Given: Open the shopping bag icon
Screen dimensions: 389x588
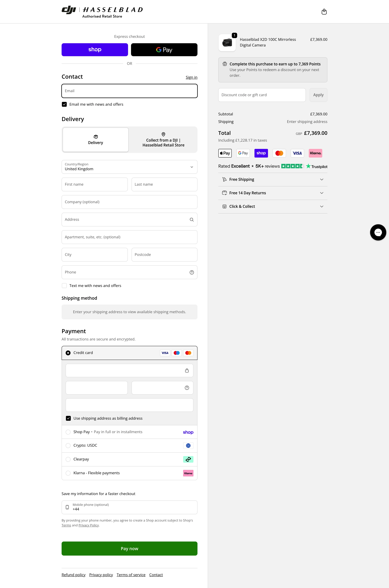Looking at the screenshot, I should tap(324, 11).
